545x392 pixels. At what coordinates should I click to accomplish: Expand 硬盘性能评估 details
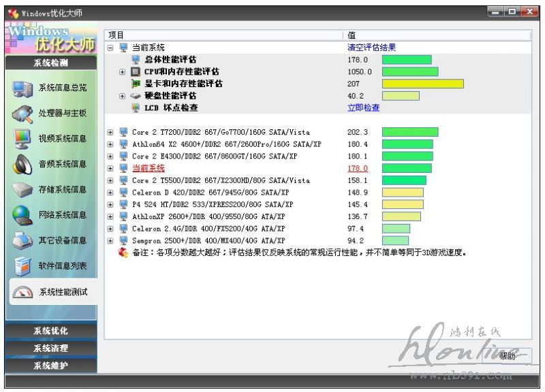point(122,96)
